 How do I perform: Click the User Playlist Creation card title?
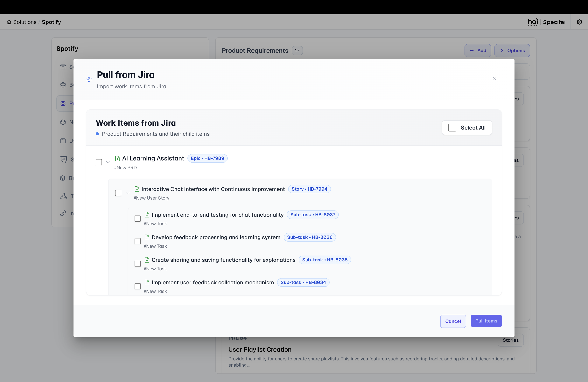point(260,349)
